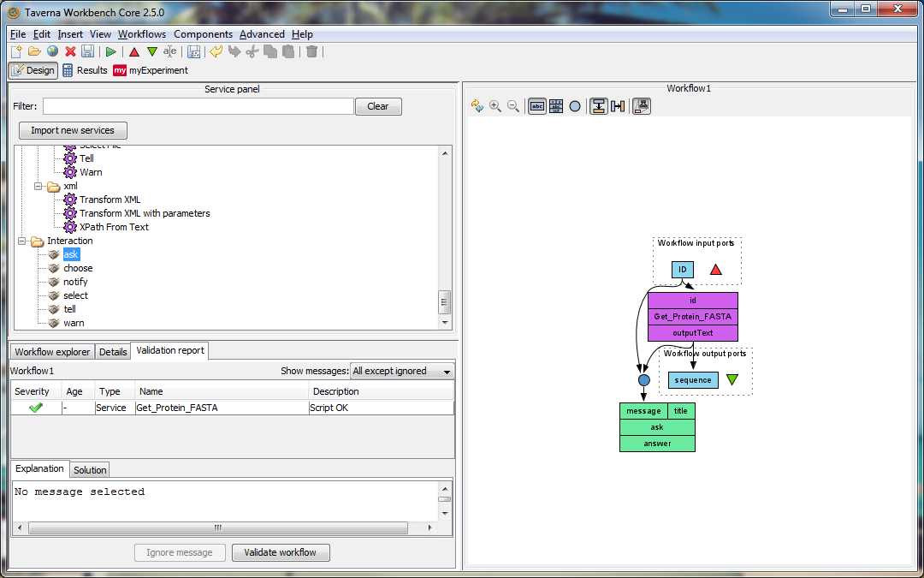This screenshot has height=578, width=924.
Task: Click the Explanation horizontal scrollbar thumb
Action: coord(217,527)
